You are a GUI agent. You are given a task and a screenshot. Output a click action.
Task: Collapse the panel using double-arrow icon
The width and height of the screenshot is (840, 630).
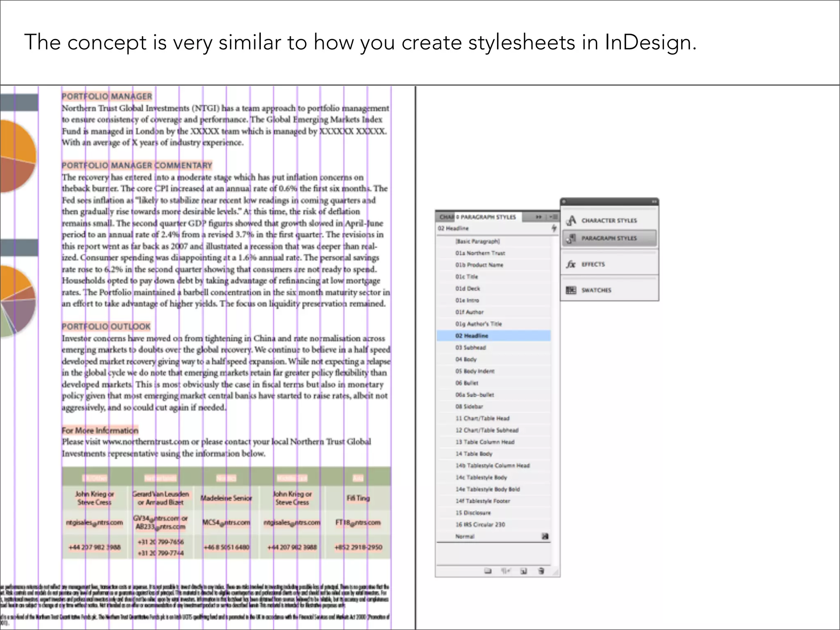pos(539,217)
